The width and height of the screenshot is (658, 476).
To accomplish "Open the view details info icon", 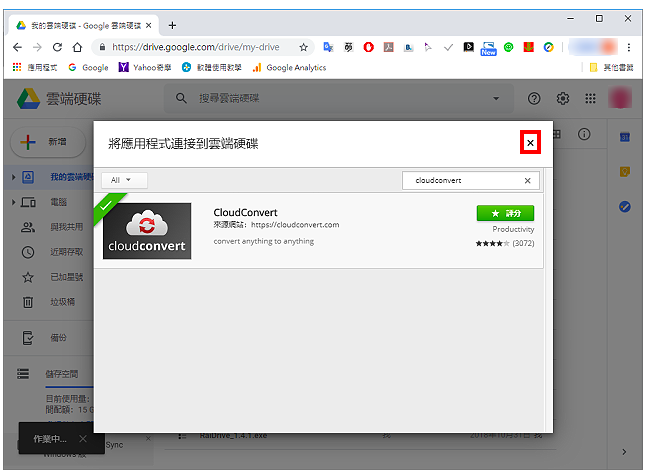I will pyautogui.click(x=584, y=134).
